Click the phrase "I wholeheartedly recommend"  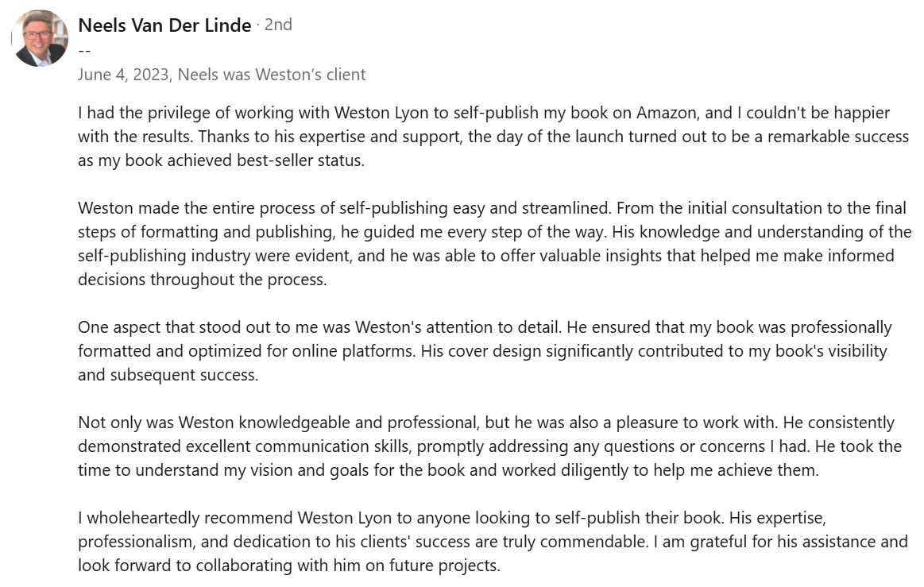186,518
